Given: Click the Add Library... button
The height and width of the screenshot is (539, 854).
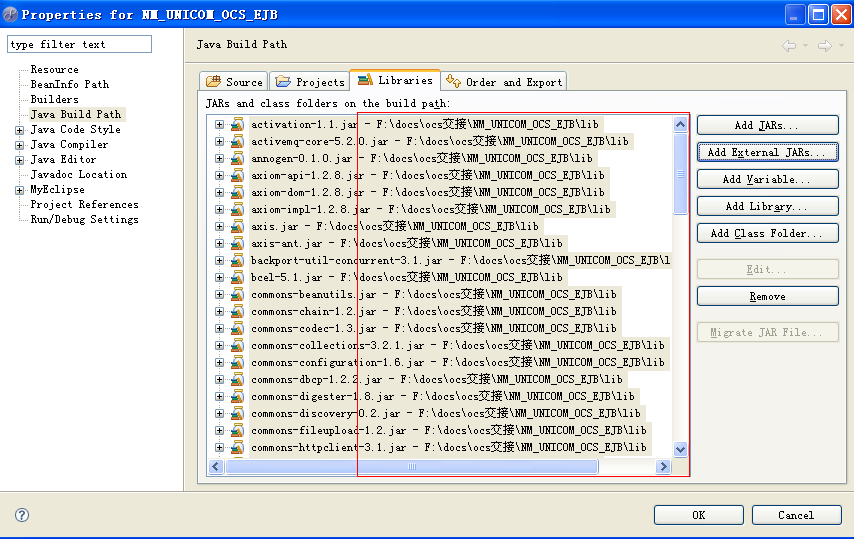Looking at the screenshot, I should (x=767, y=206).
